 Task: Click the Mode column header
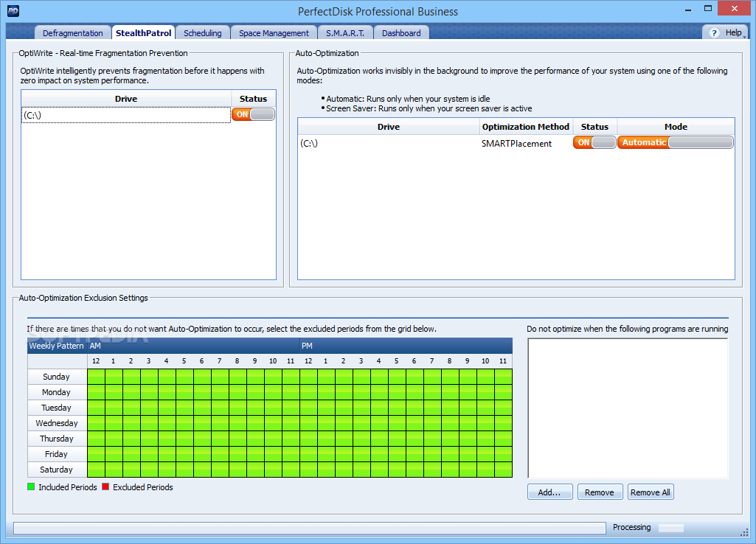click(676, 127)
